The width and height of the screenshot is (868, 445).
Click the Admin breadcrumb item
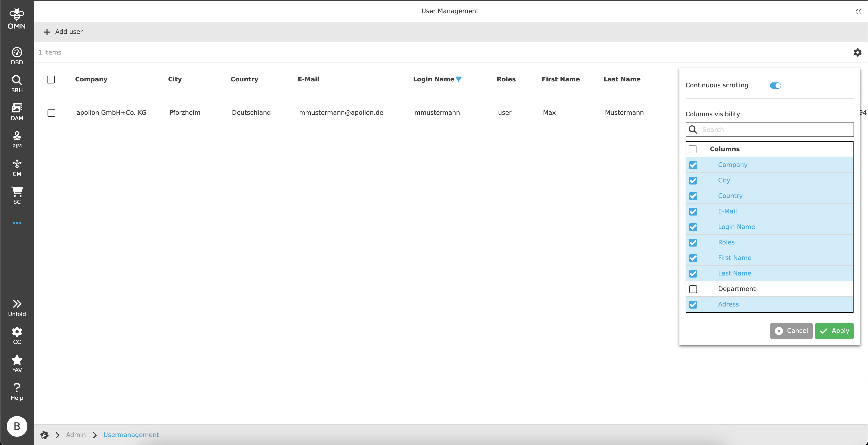[x=76, y=435]
